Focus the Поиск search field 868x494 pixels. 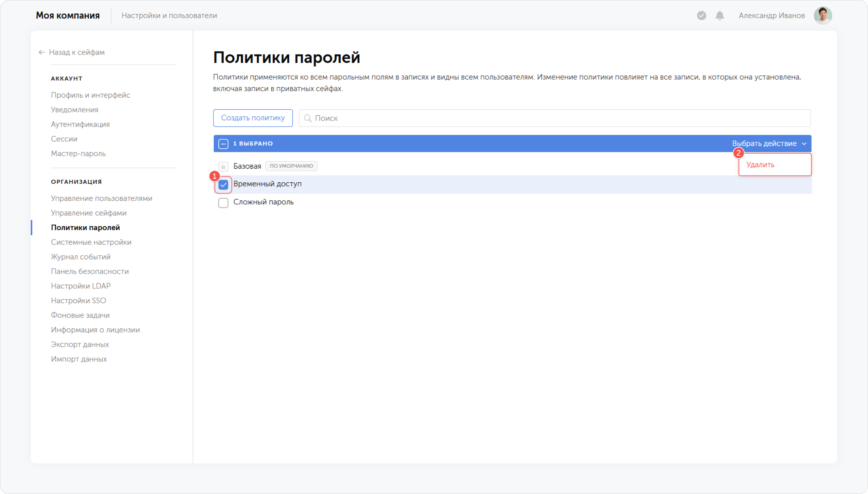[555, 118]
